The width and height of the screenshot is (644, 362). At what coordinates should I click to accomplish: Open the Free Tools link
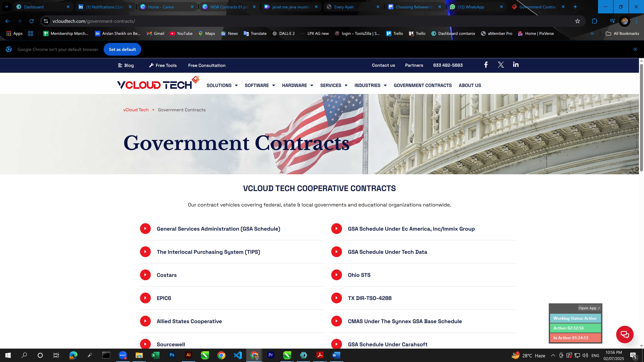163,65
